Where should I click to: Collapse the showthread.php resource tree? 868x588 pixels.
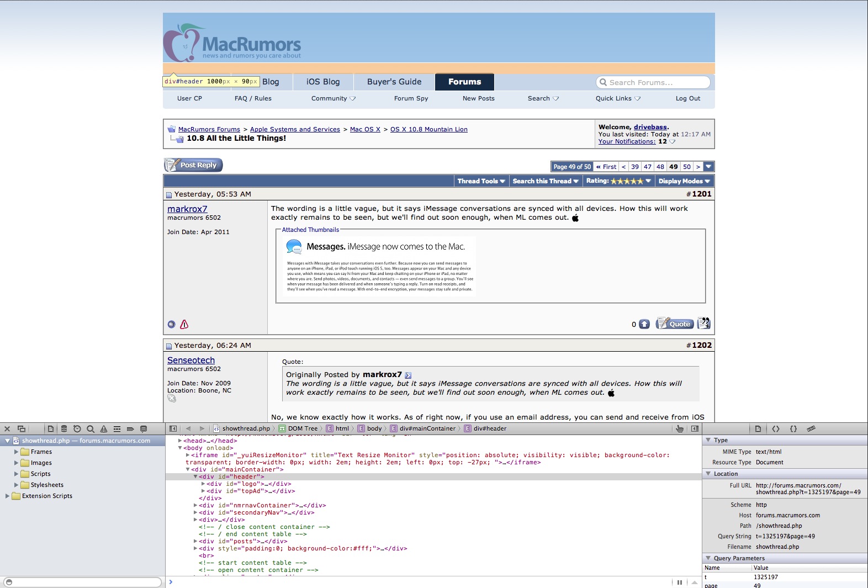pyautogui.click(x=7, y=441)
